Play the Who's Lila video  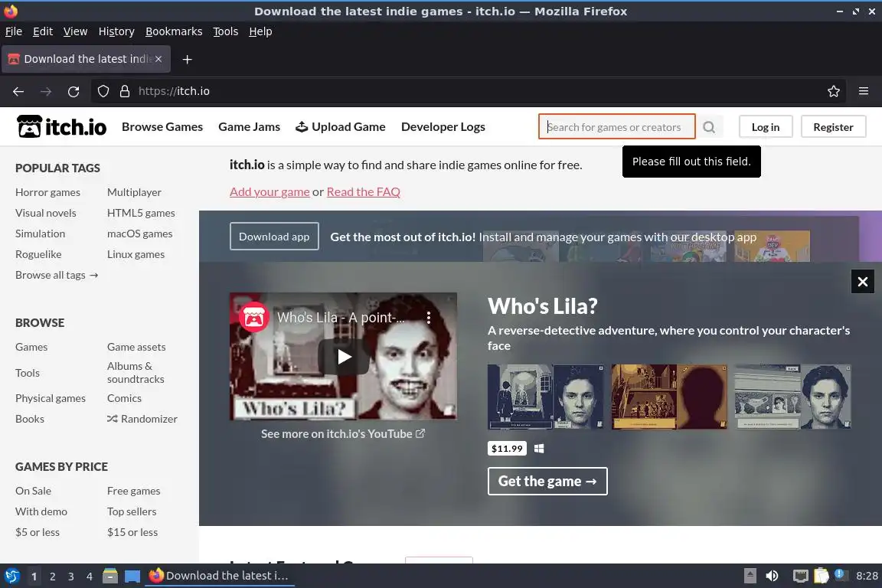pos(344,357)
